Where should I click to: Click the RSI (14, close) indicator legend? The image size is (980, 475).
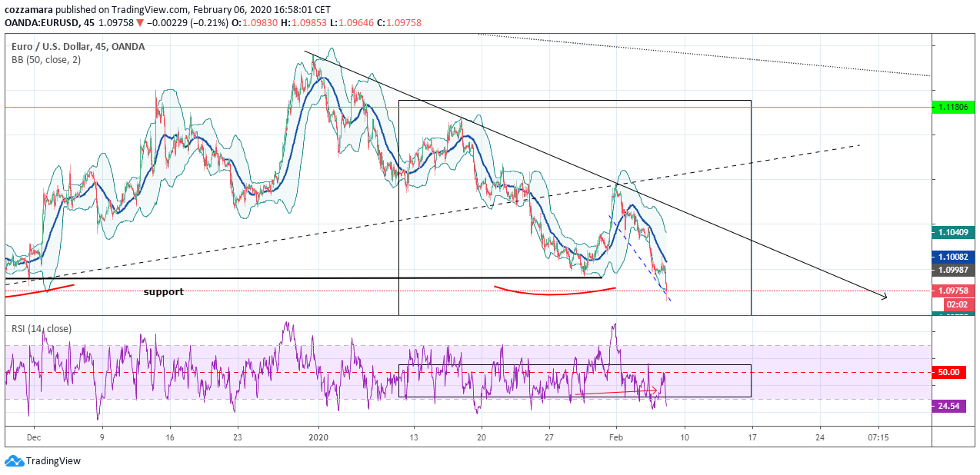(42, 328)
